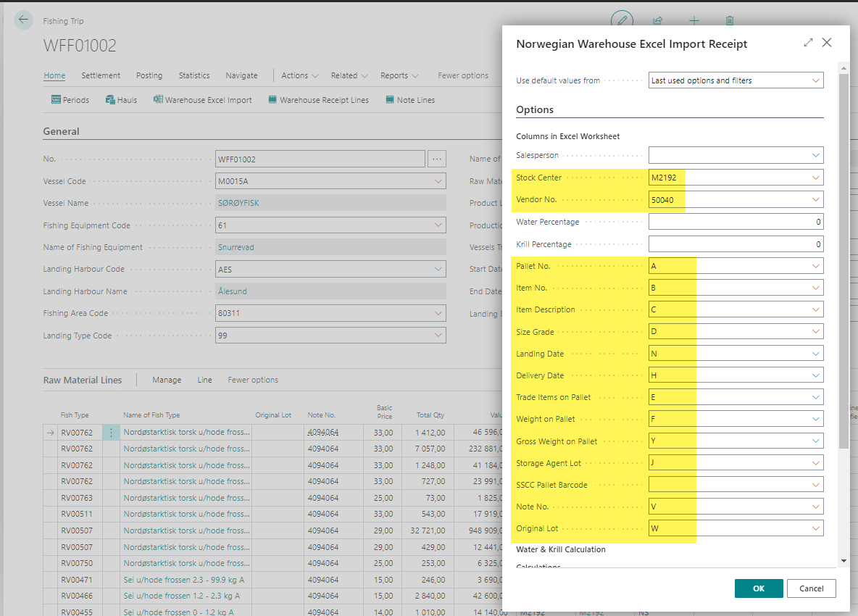This screenshot has height=616, width=858.
Task: Click row options dots for first RV00762
Action: click(x=111, y=433)
